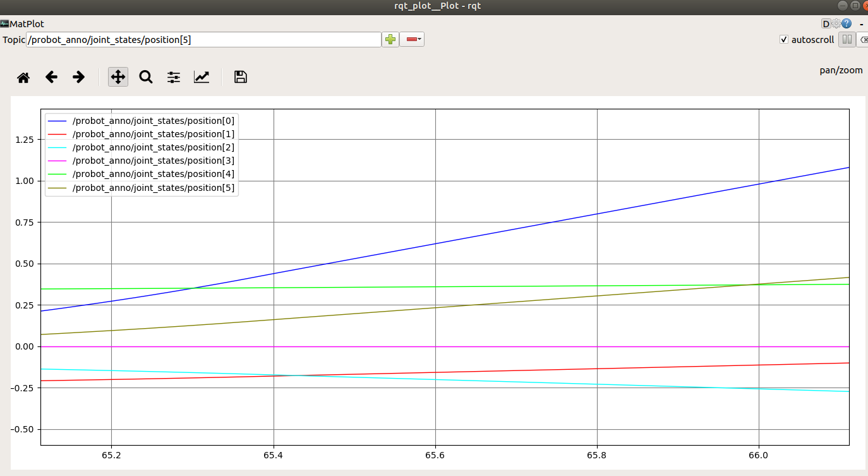Open red minus remove-topic dropdown
This screenshot has width=868, height=476.
click(412, 39)
